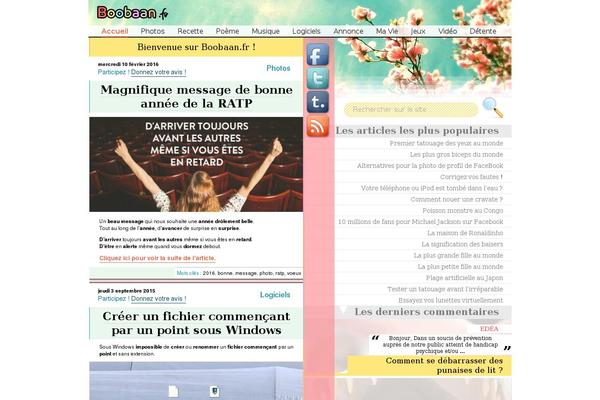
Task: Open the Twitter social icon
Action: (318, 78)
